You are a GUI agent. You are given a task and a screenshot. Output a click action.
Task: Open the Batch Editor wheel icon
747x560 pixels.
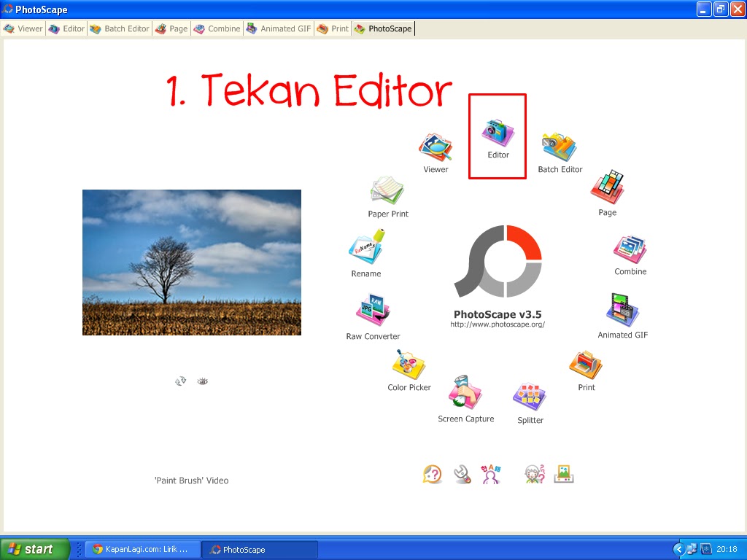coord(560,147)
